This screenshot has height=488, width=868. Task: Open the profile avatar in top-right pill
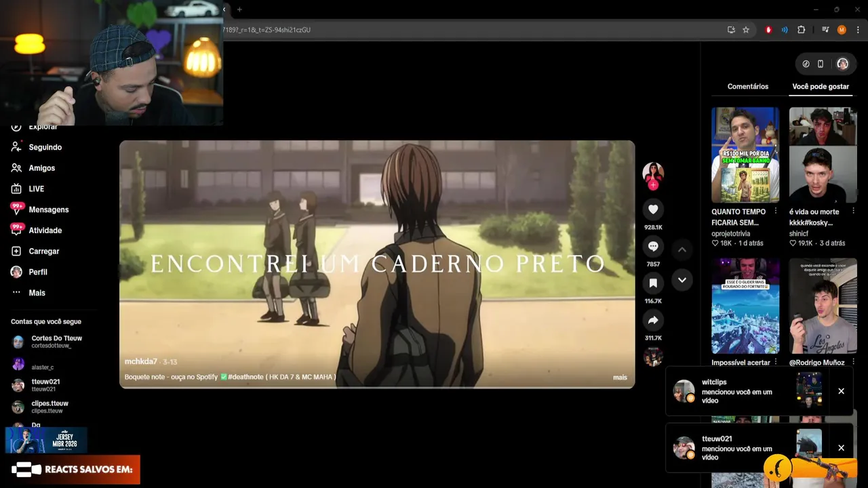[x=842, y=64]
